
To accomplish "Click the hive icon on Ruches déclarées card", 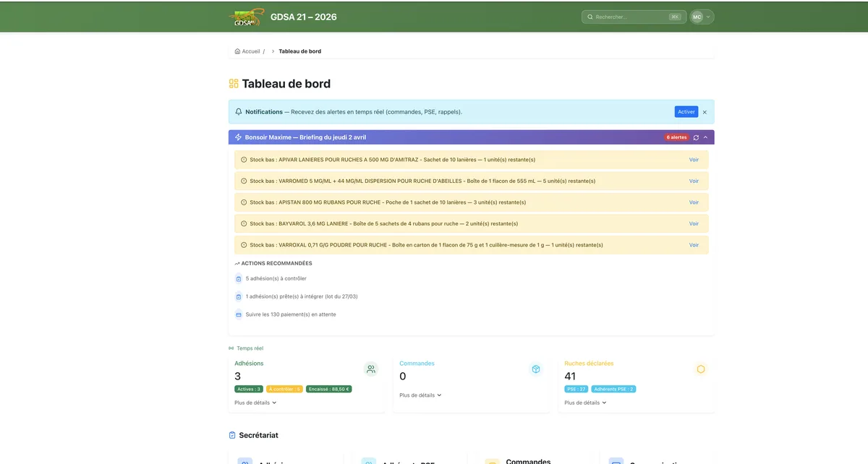I will pyautogui.click(x=700, y=369).
